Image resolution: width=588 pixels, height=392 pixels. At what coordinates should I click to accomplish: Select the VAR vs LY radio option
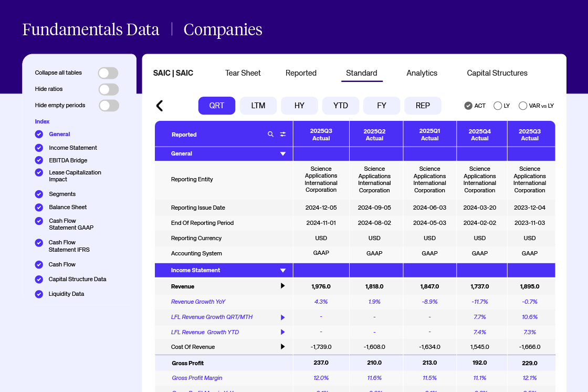point(523,106)
